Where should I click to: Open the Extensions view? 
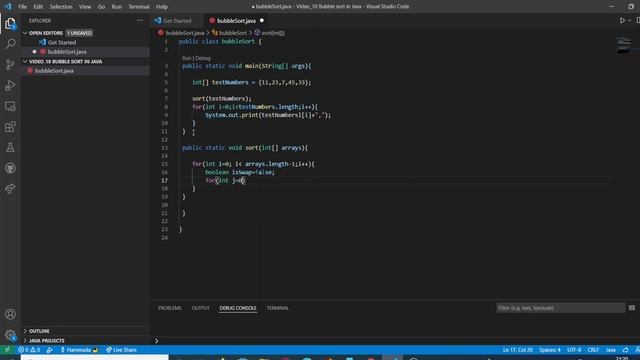coord(10,127)
